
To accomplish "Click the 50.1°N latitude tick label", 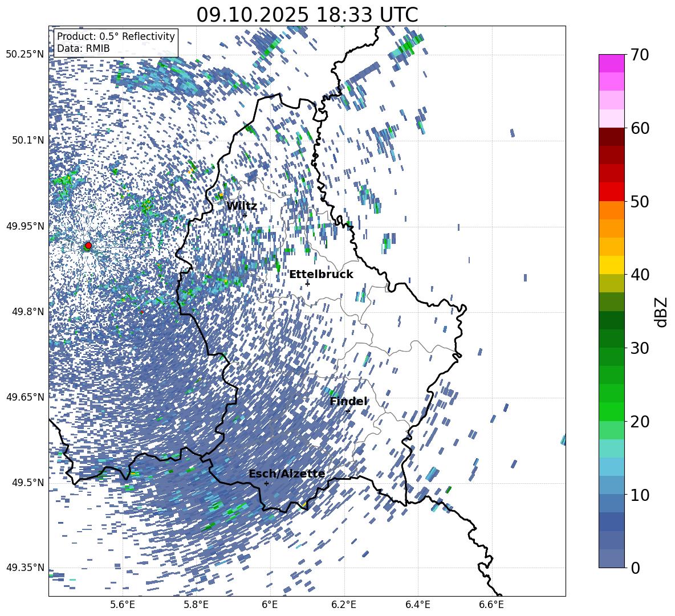I will 27,140.
